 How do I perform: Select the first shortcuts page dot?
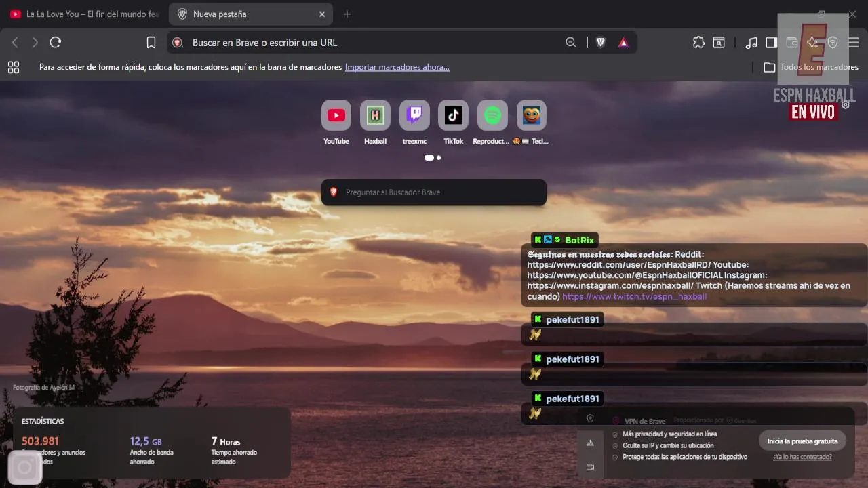[x=429, y=157]
